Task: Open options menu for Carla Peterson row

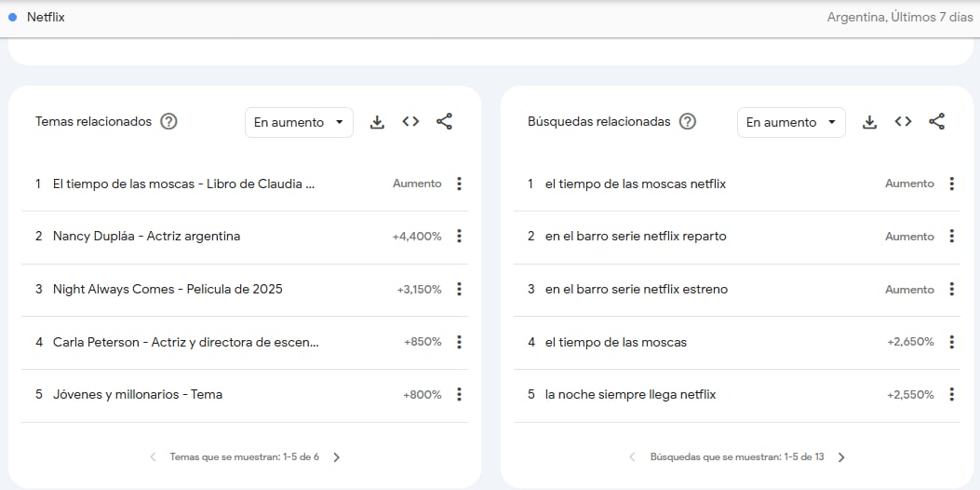Action: 460,342
